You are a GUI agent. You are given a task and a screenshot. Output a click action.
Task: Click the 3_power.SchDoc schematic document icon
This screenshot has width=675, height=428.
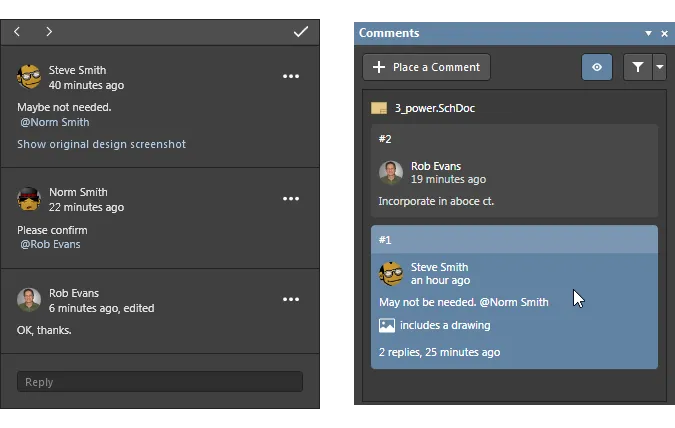click(379, 108)
